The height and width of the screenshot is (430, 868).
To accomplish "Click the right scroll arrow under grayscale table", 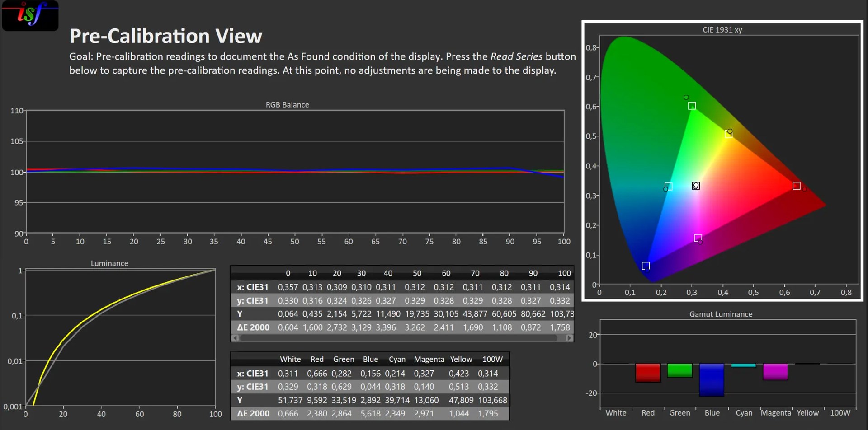I will pyautogui.click(x=569, y=338).
